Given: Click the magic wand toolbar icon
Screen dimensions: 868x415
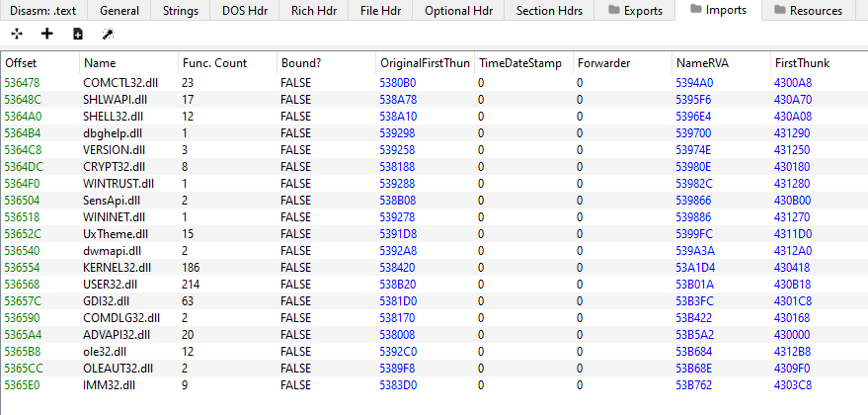Looking at the screenshot, I should (108, 35).
